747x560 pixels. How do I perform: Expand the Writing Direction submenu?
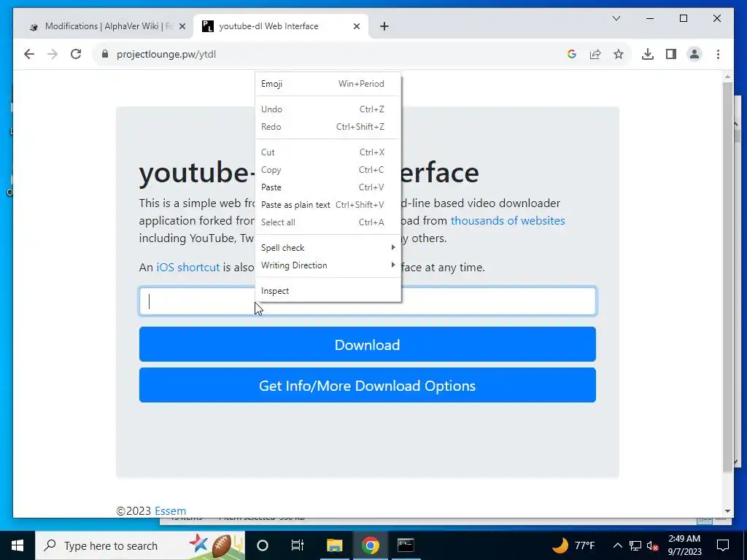point(328,265)
